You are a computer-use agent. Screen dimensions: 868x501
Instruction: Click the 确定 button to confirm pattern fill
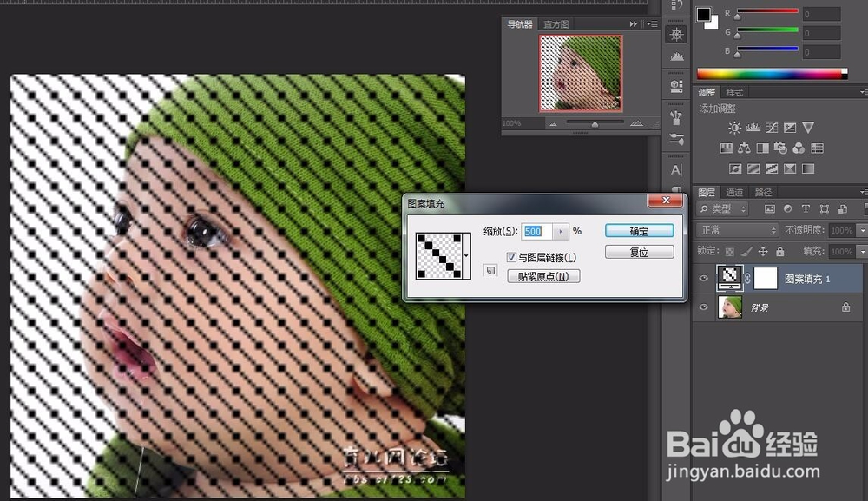[x=639, y=230]
